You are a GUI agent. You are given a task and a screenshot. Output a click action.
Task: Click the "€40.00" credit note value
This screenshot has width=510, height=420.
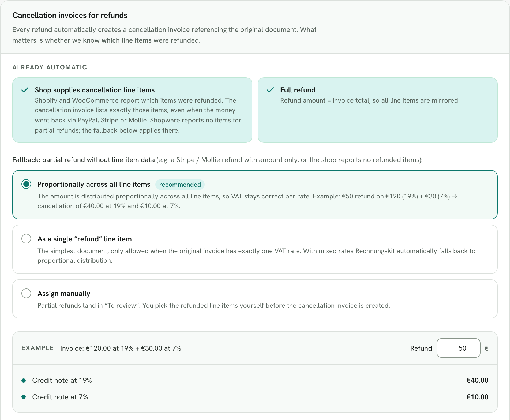point(477,380)
